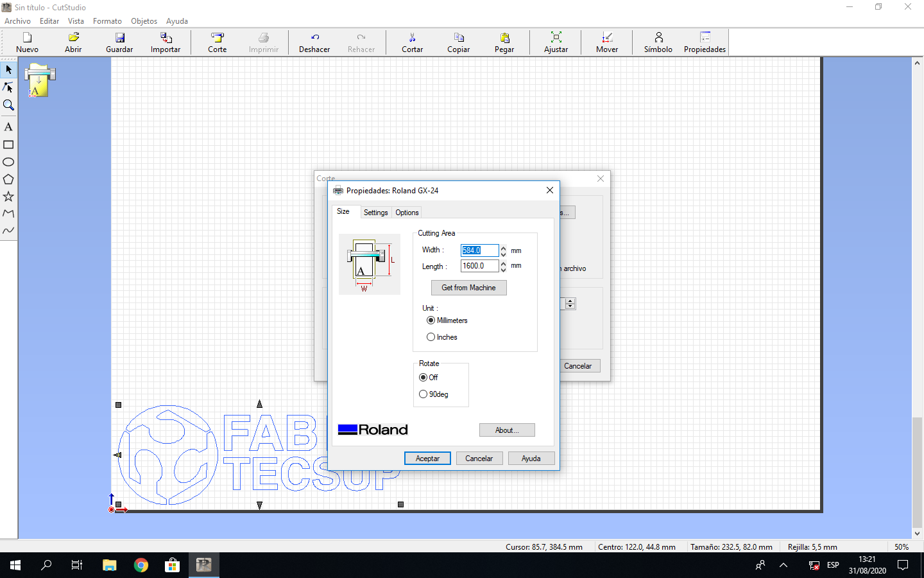
Task: Select the text tool
Action: click(x=8, y=127)
